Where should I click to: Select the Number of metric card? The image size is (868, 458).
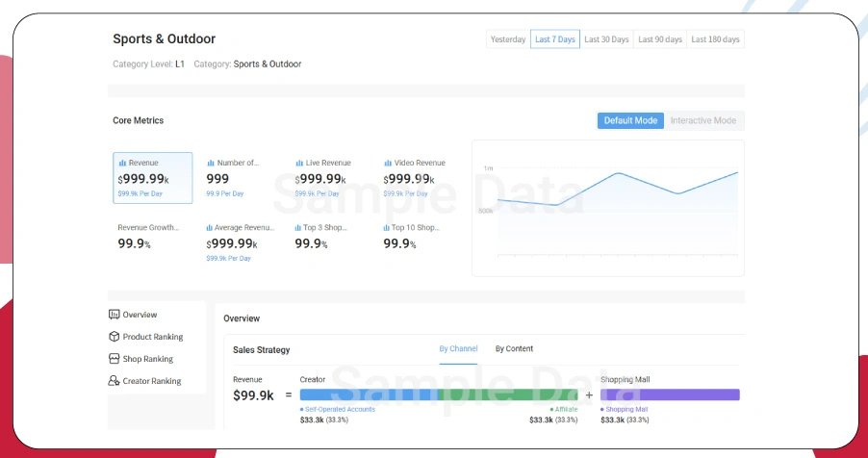pos(242,178)
